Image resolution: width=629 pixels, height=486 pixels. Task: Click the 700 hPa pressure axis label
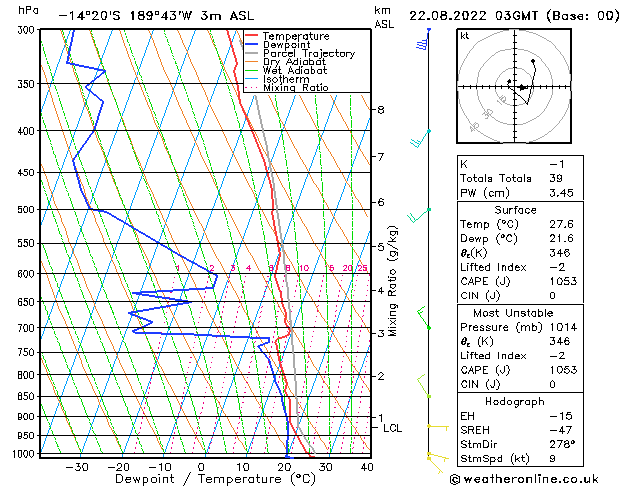[28, 328]
